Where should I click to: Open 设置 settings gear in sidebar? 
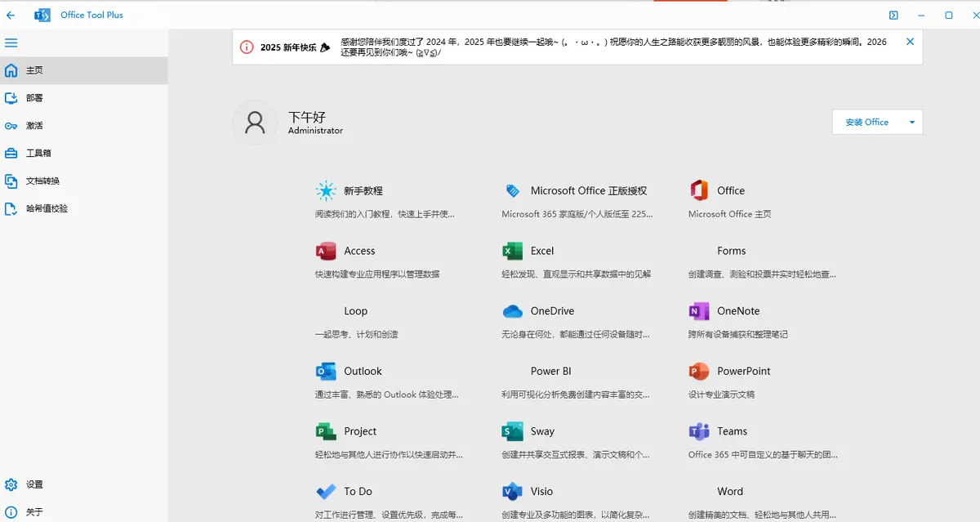tap(84, 484)
